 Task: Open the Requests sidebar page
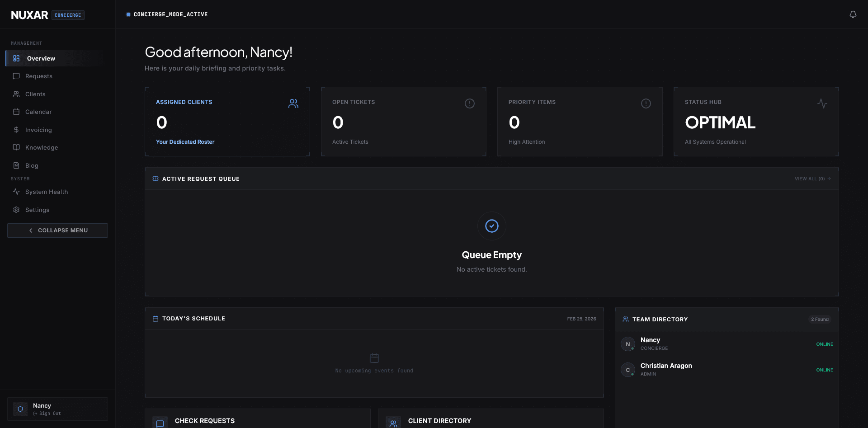pos(39,76)
